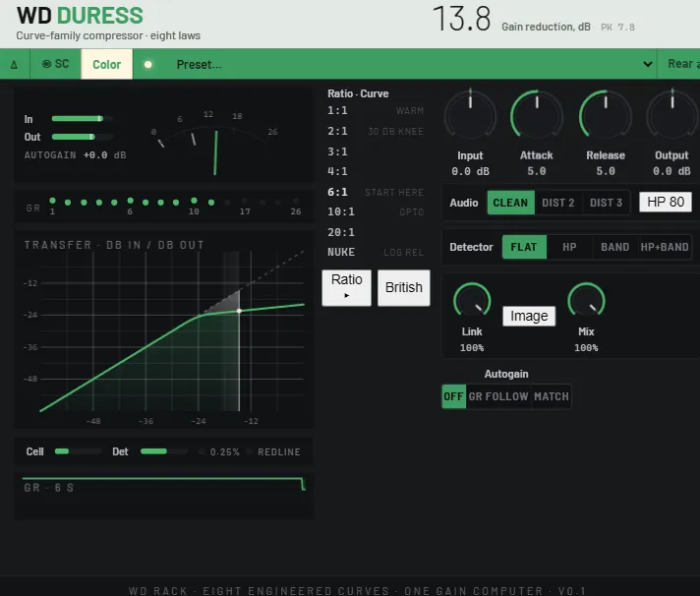Open the Ratio submenu button
The image size is (700, 596).
[x=346, y=287]
